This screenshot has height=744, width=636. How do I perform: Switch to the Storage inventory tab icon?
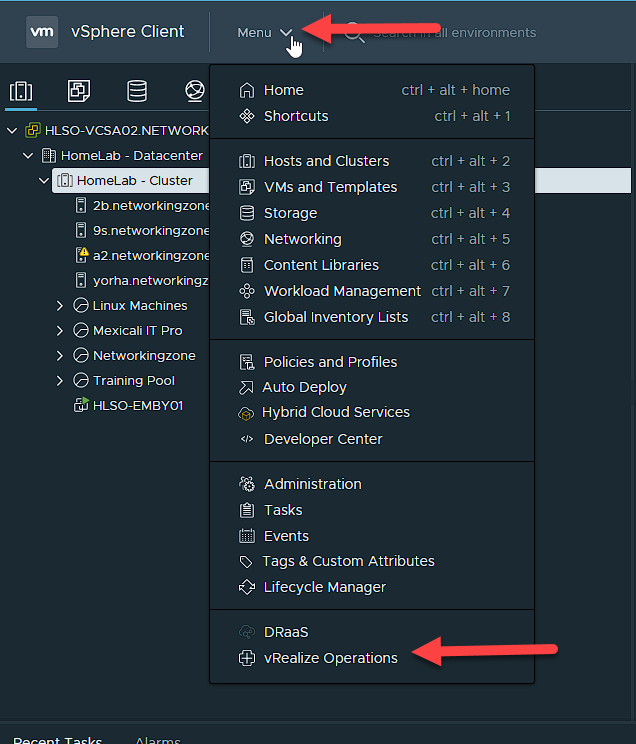(x=137, y=92)
